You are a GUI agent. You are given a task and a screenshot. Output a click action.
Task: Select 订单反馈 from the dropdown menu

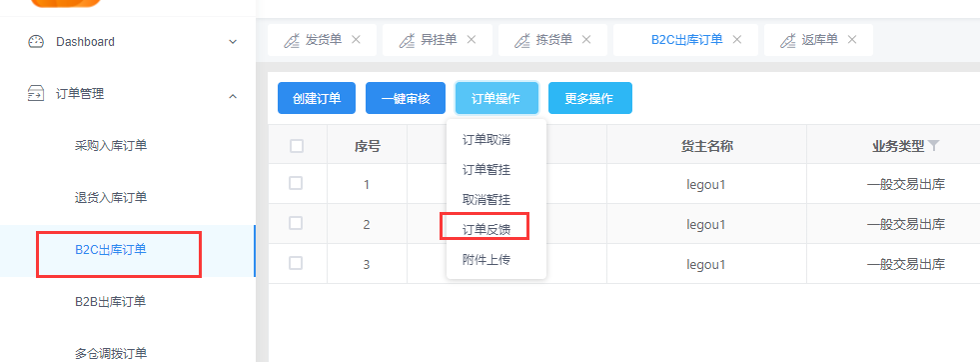[x=487, y=229]
